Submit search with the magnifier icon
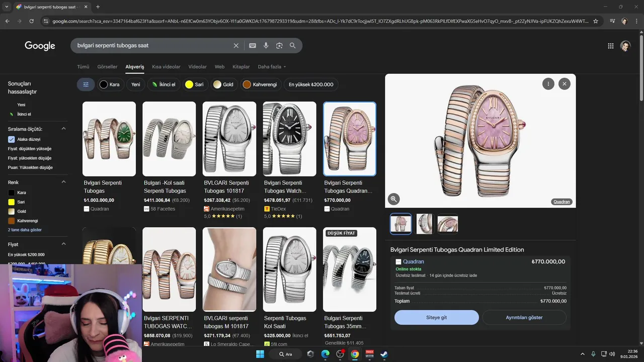Viewport: 644px width, 362px height. [292, 45]
